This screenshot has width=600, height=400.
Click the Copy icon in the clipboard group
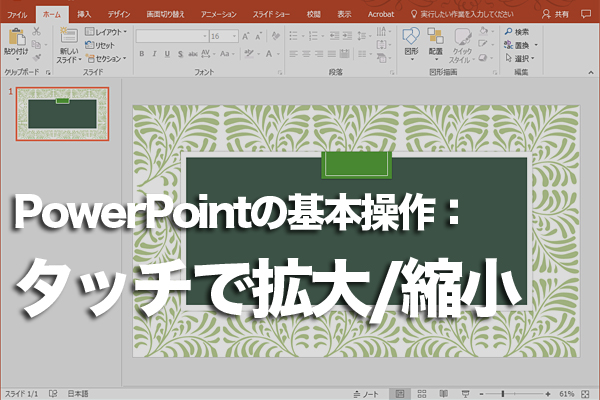(36, 44)
